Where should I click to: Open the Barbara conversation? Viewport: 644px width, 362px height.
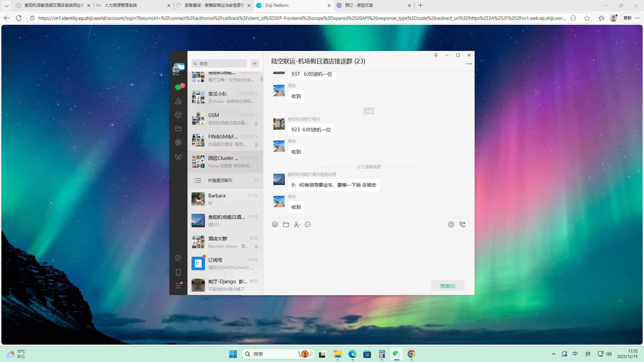pyautogui.click(x=225, y=199)
